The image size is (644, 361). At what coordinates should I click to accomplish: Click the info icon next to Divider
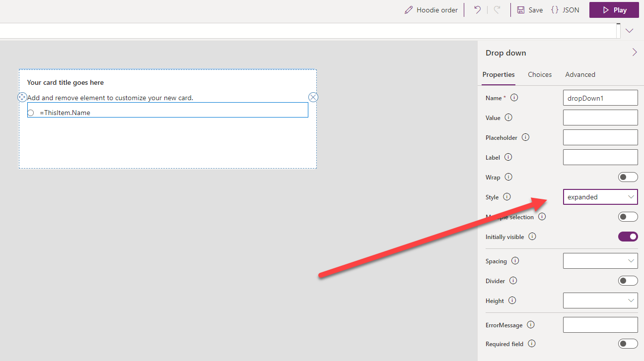(x=513, y=281)
